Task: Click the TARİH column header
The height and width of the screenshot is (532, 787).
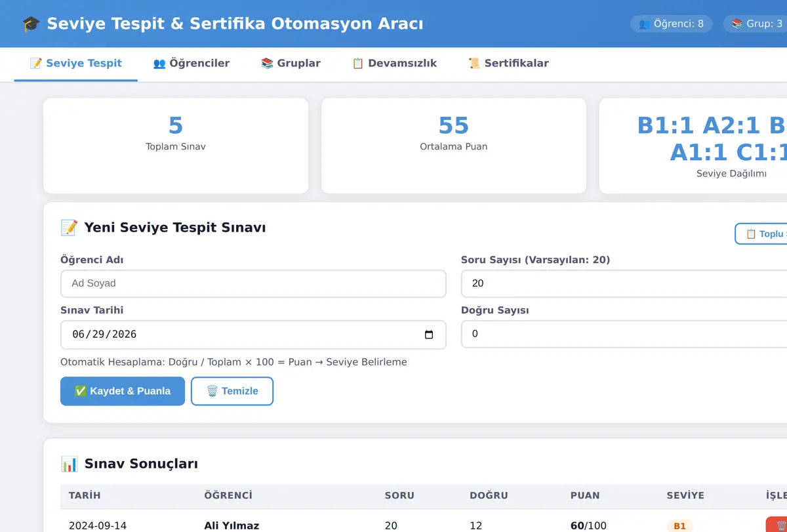Action: [x=85, y=496]
